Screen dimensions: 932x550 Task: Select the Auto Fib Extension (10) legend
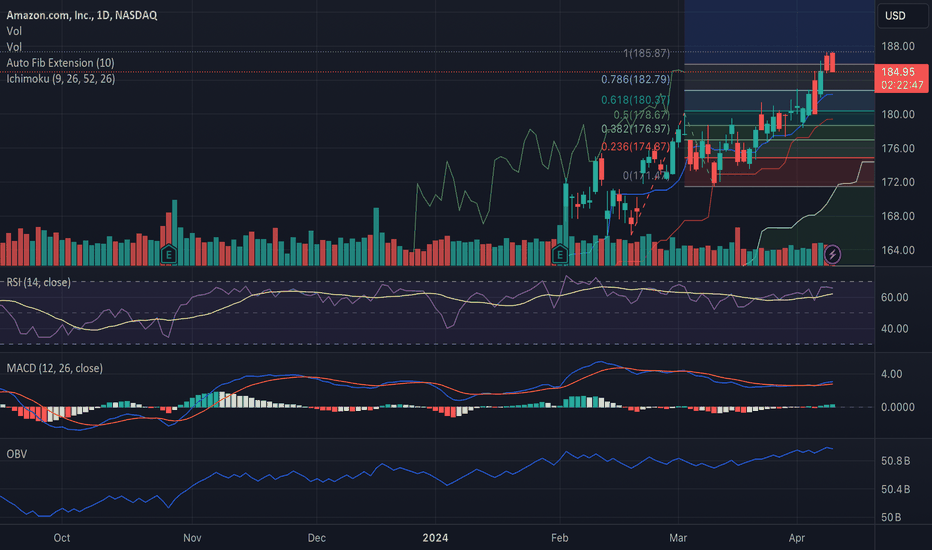[x=60, y=62]
